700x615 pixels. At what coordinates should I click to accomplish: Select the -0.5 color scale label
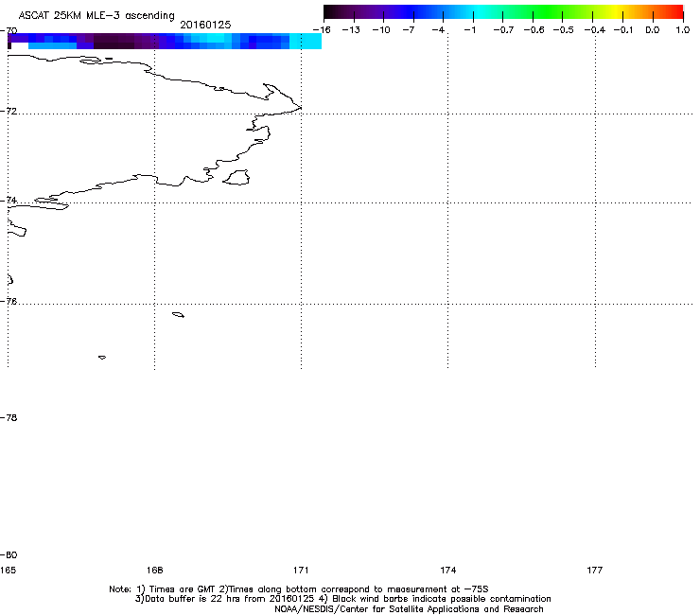coord(564,30)
